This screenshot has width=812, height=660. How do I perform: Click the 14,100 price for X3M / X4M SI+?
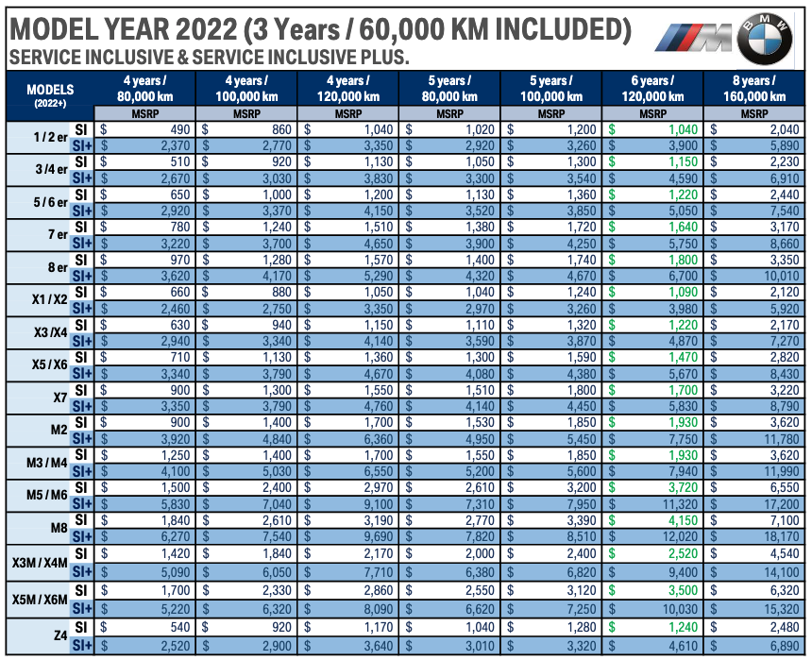pyautogui.click(x=783, y=572)
